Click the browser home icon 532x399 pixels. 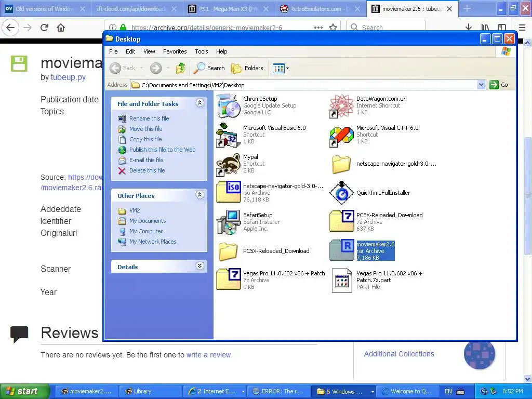61,28
